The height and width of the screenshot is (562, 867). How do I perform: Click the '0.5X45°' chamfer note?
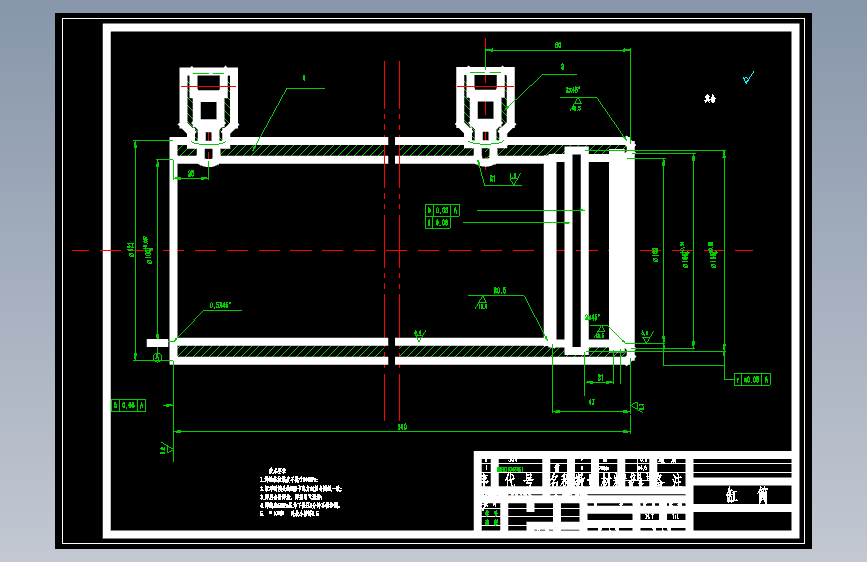click(221, 305)
